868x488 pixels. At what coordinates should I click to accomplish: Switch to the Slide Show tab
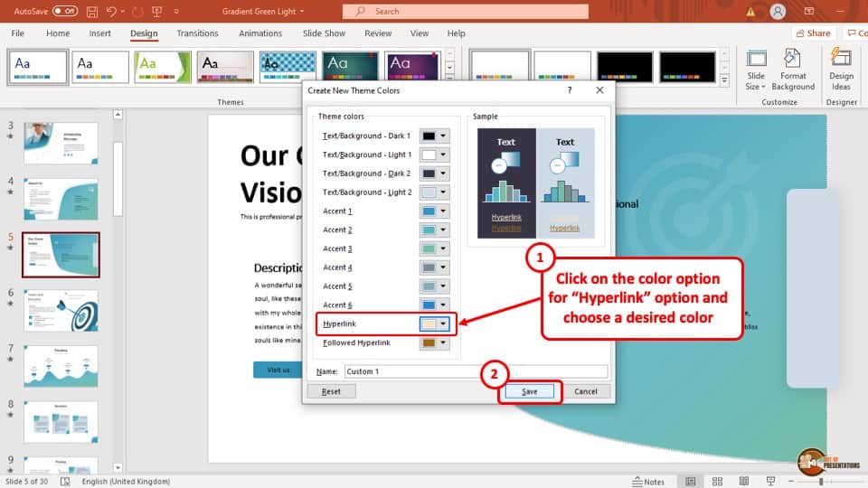324,33
